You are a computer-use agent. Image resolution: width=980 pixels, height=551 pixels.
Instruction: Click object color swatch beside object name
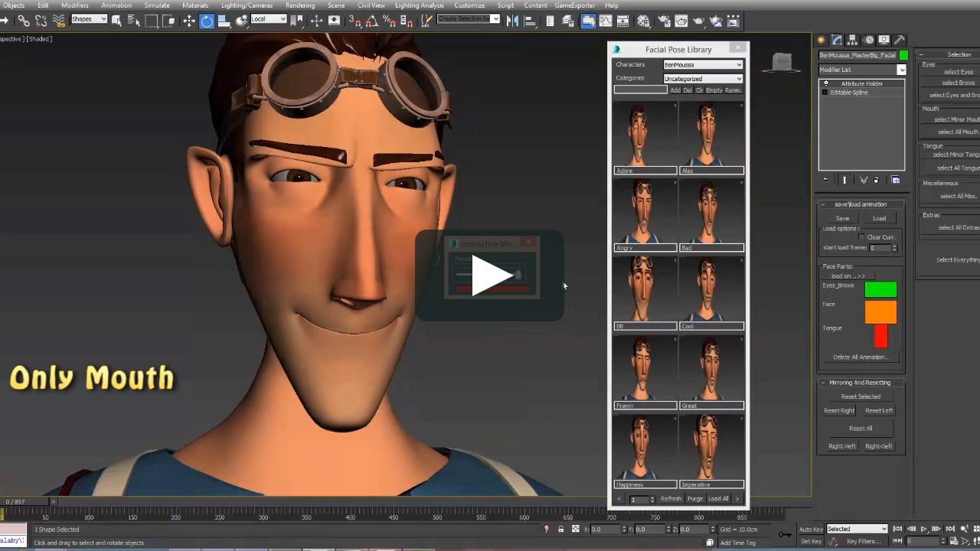[x=903, y=55]
